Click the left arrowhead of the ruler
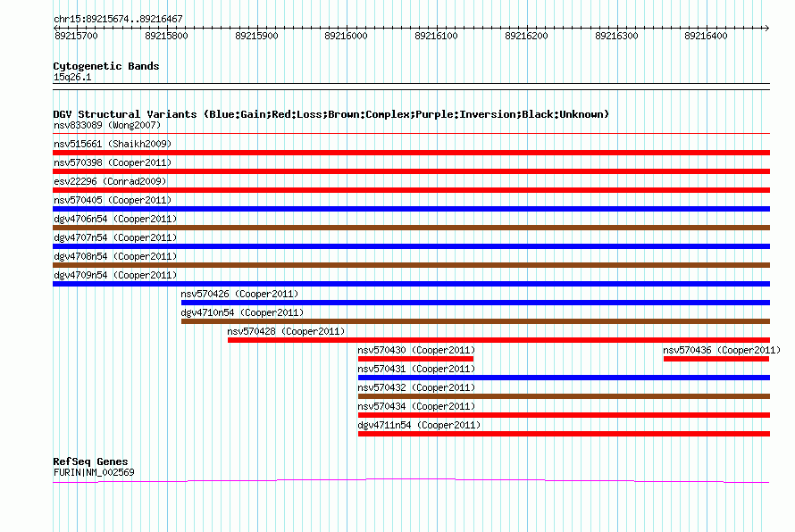This screenshot has height=532, width=795. [55, 28]
